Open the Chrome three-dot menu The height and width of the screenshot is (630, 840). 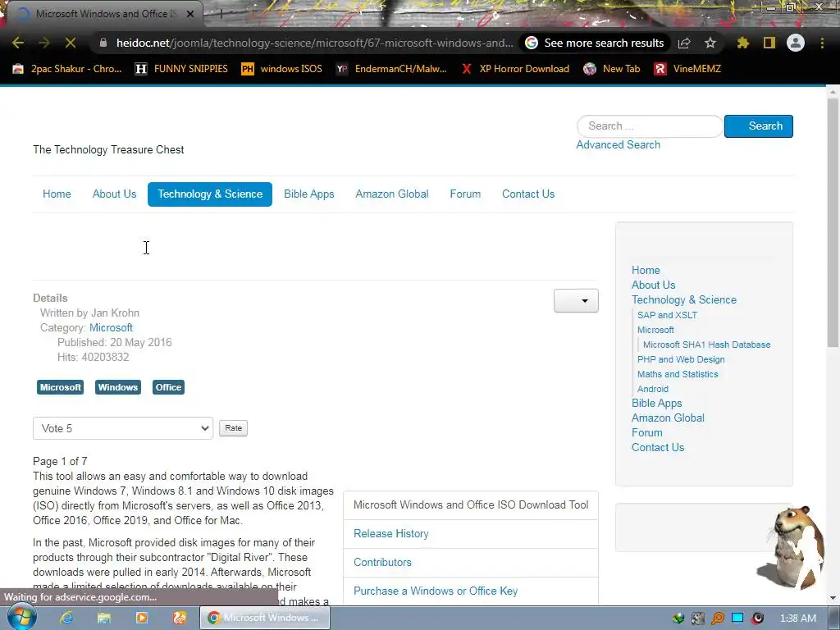click(822, 43)
